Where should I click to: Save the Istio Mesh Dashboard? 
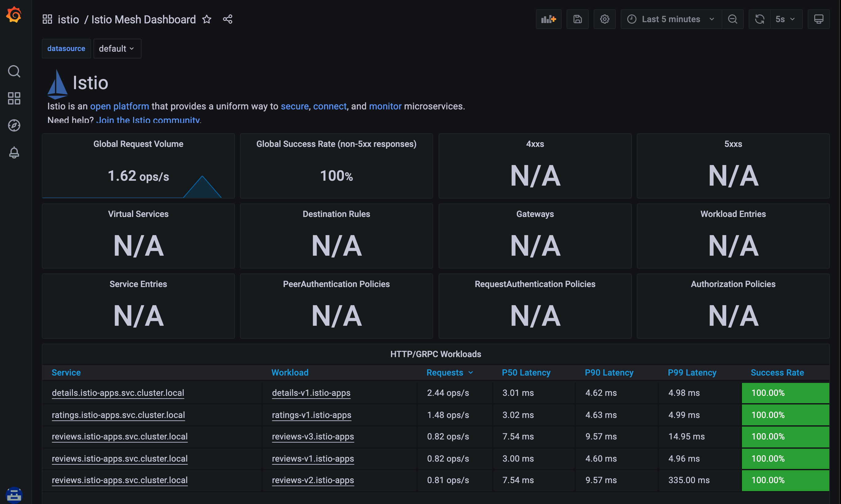(578, 19)
